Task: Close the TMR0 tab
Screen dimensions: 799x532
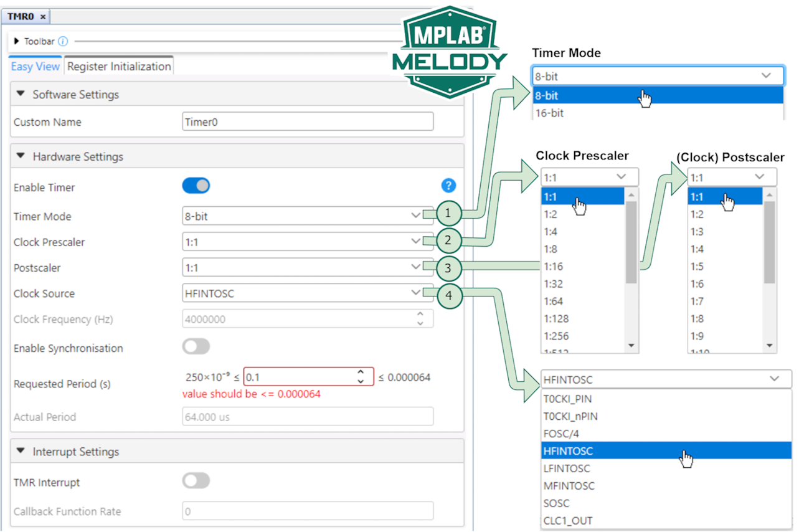Action: click(x=43, y=17)
